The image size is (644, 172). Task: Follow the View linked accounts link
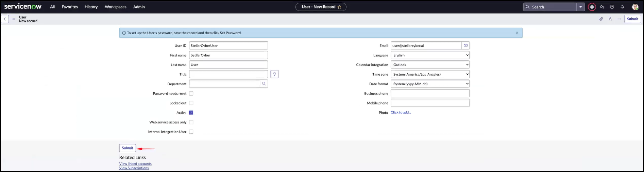pos(135,164)
